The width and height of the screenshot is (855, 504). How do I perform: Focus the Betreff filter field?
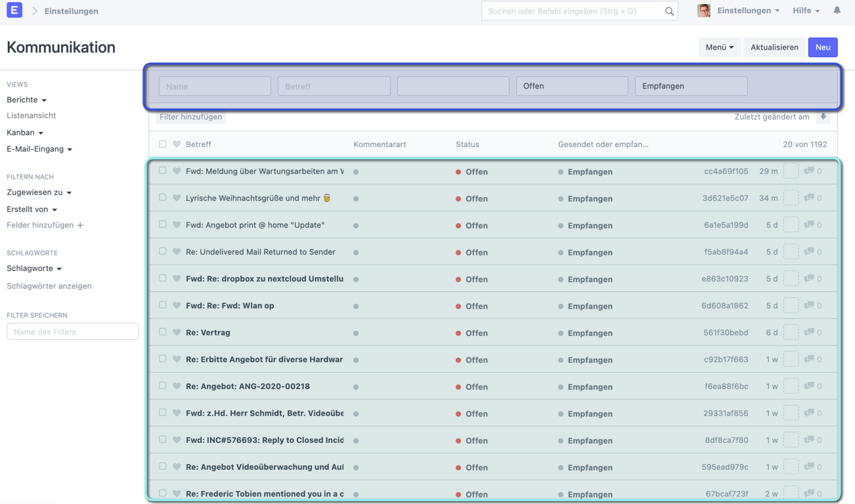coord(334,86)
